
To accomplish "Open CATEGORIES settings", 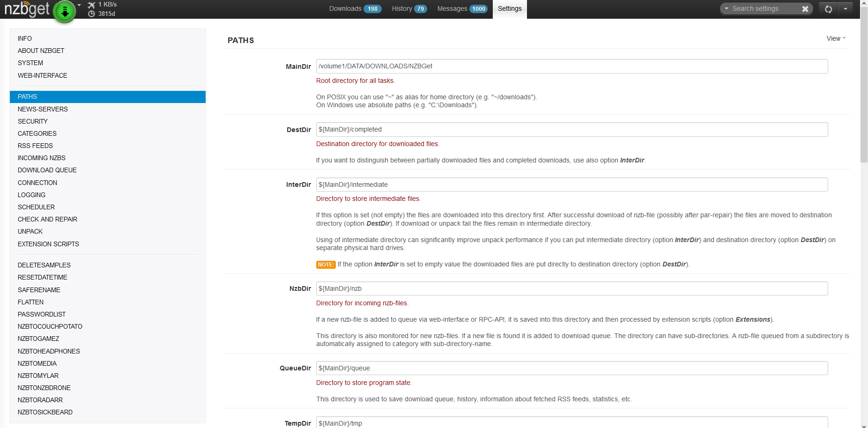I will (108, 133).
